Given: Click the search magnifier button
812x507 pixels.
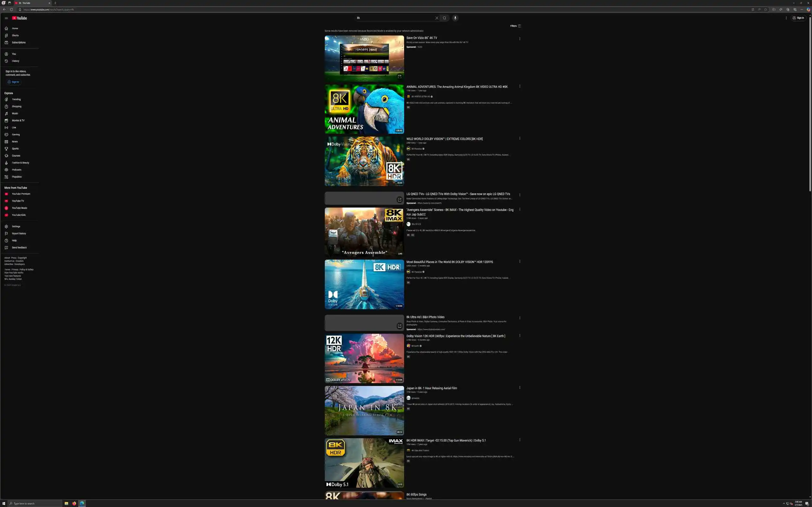Looking at the screenshot, I should 444,18.
